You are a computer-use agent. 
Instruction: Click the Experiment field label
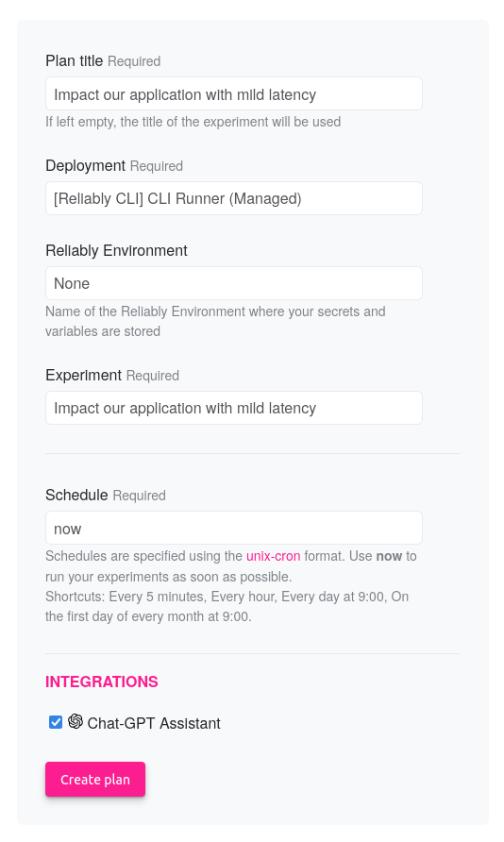click(x=84, y=375)
